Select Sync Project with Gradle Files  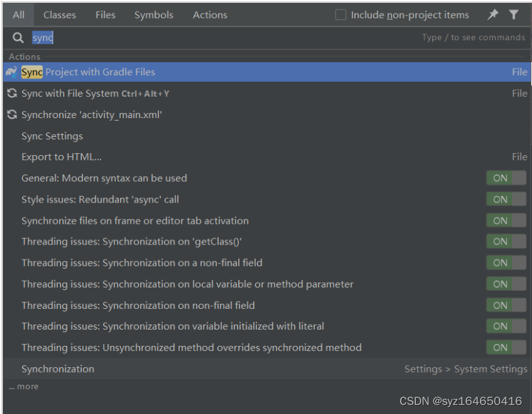(88, 72)
